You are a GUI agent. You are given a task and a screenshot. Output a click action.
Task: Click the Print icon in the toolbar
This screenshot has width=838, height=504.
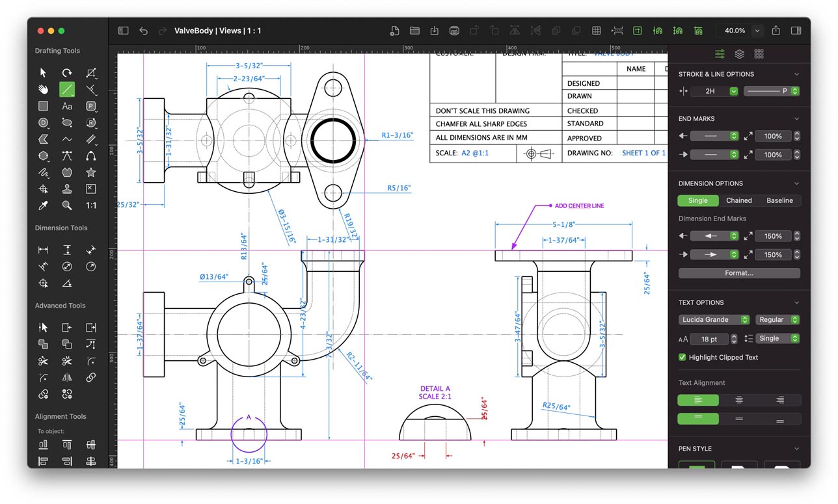point(453,31)
